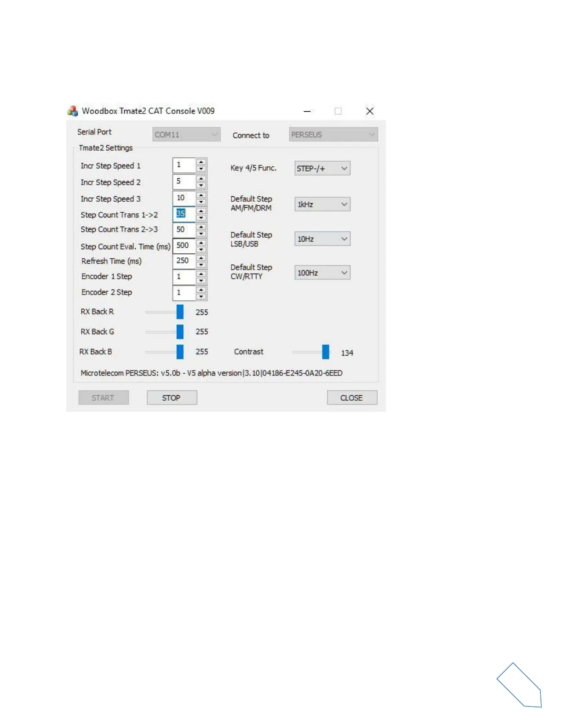
Task: Increase Encoder 2 Step value
Action: [x=201, y=289]
